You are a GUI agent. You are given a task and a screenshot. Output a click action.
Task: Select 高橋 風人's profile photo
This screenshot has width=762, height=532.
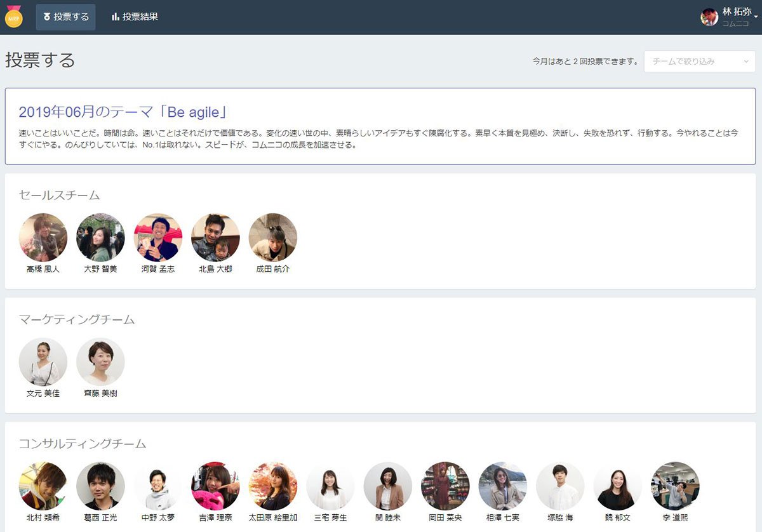pos(43,237)
